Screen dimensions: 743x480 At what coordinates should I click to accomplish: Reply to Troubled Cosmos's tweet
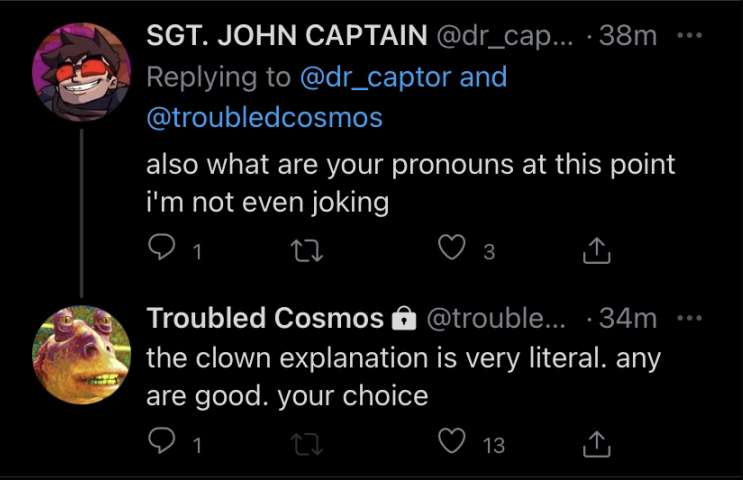click(162, 441)
